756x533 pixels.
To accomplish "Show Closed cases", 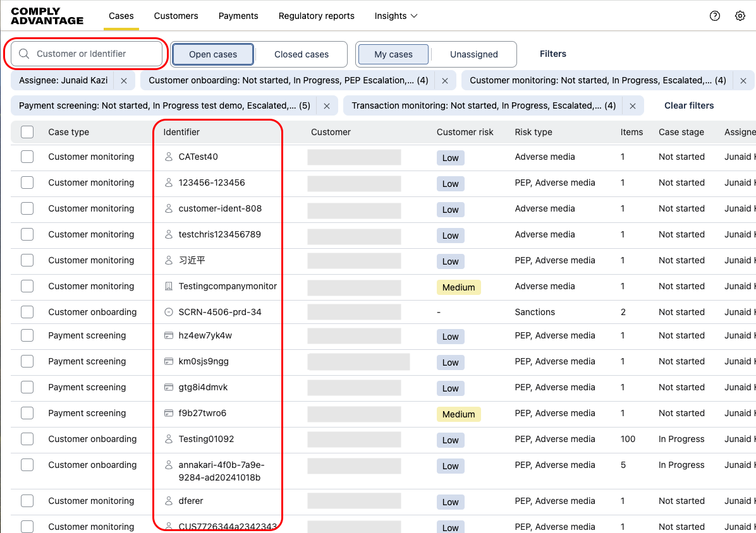I will pos(302,54).
